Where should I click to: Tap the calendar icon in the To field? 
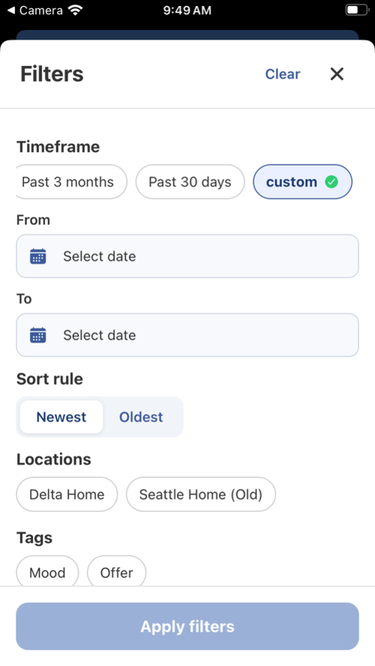coord(38,335)
